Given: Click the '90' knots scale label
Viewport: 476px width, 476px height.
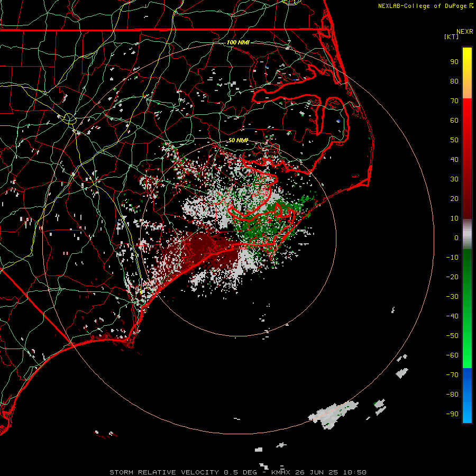Looking at the screenshot, I should [x=454, y=62].
